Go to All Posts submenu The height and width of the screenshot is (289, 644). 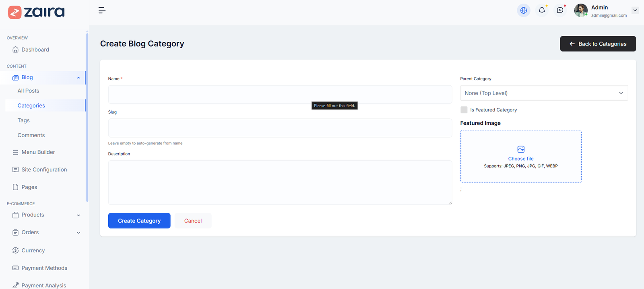28,91
